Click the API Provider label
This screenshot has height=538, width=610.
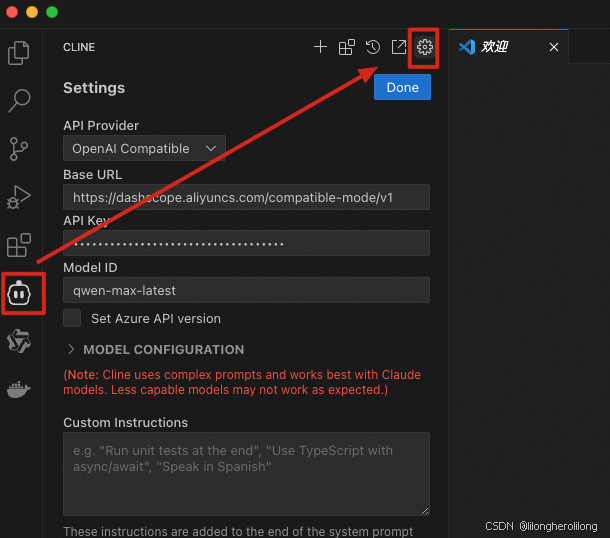101,126
